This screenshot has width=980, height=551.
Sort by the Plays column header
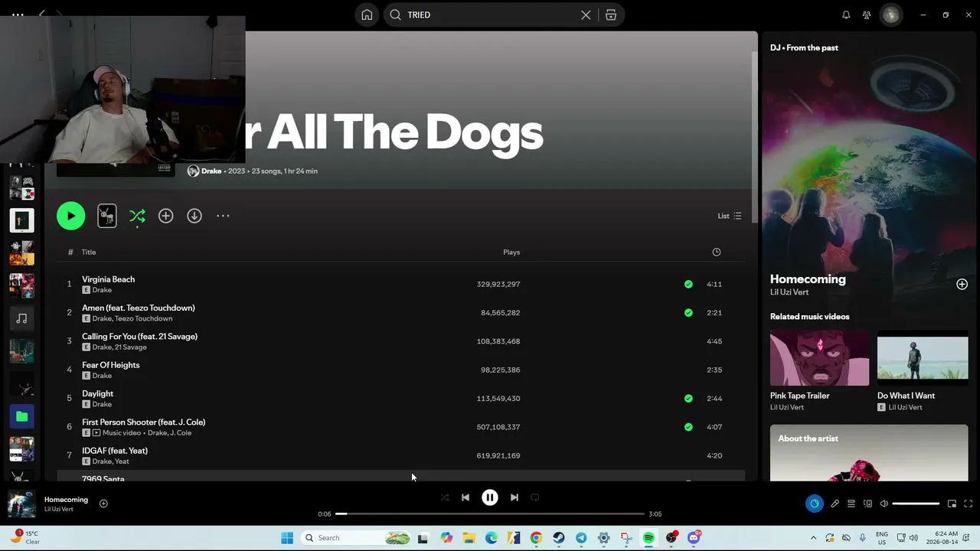pyautogui.click(x=511, y=252)
